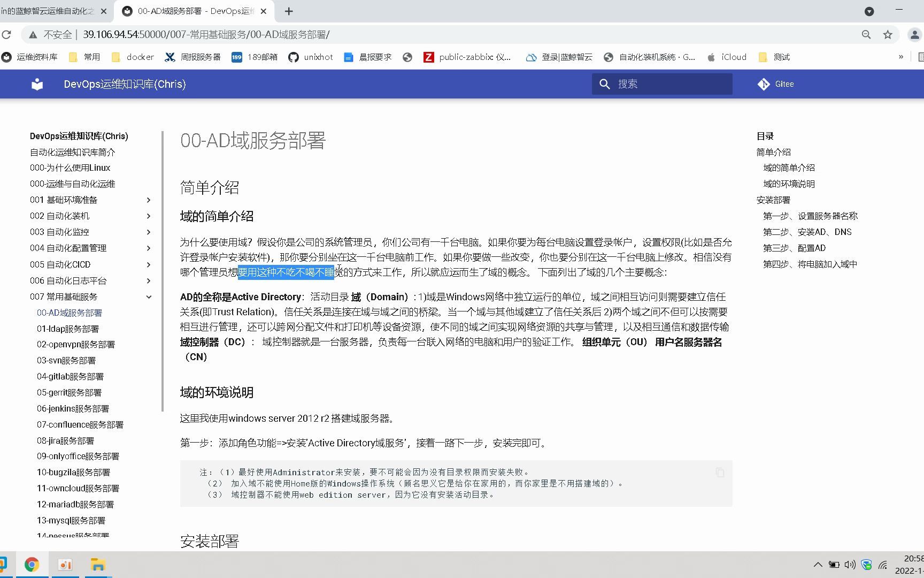Open the github unixhot bookmark
924x578 pixels.
(x=310, y=57)
